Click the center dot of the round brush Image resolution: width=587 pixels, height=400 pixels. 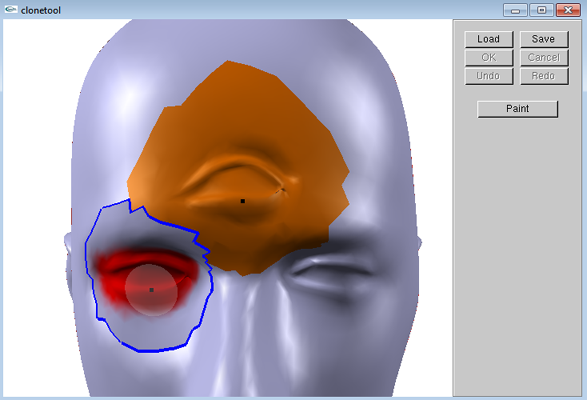151,290
